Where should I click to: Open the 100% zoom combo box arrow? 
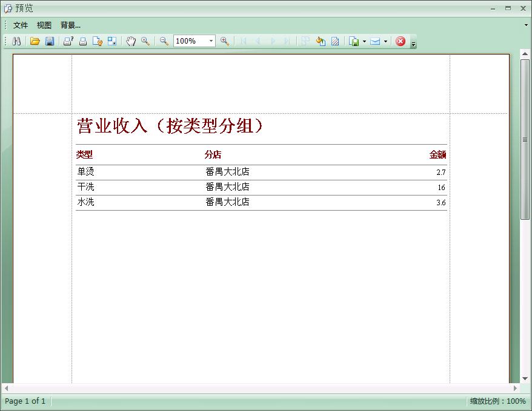pos(211,41)
